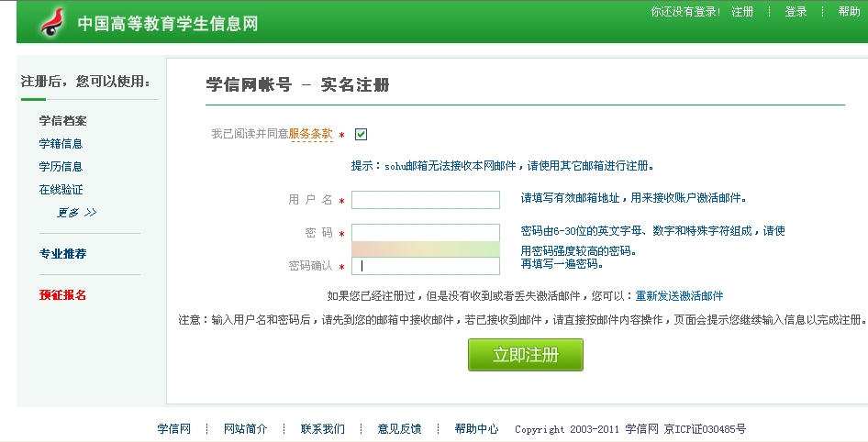
Task: Open 意见反馈 footer link
Action: 399,429
